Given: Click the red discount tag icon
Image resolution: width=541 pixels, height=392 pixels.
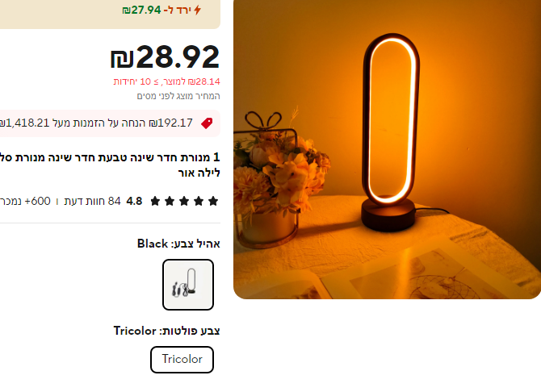Looking at the screenshot, I should point(207,123).
